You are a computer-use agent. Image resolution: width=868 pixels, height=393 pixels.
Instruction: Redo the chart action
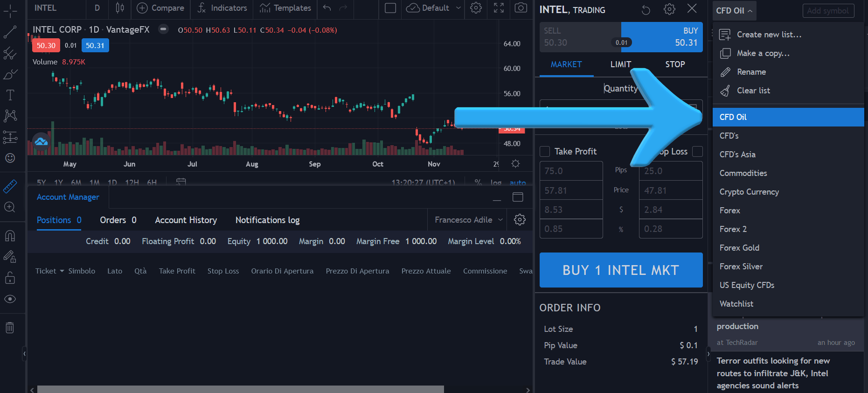point(343,8)
